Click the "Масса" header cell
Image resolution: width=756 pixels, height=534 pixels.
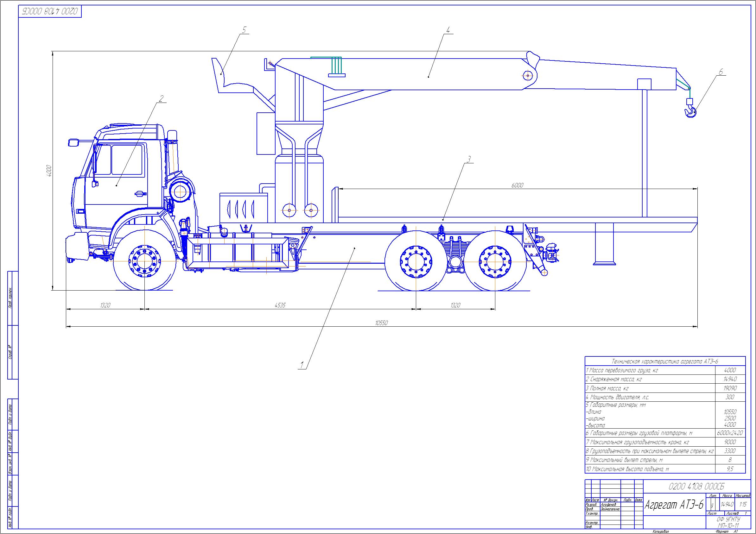coord(727,496)
